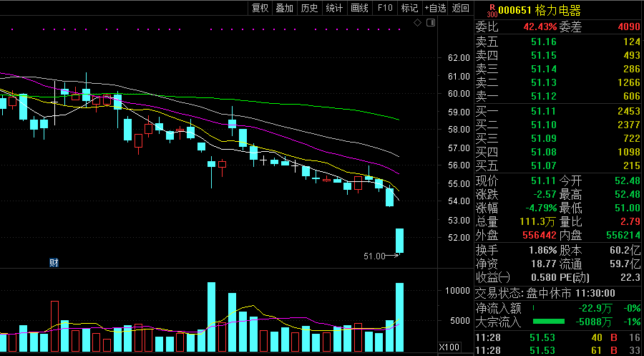
Task: Select 卖四 ask price 51.15
Action: pyautogui.click(x=543, y=55)
